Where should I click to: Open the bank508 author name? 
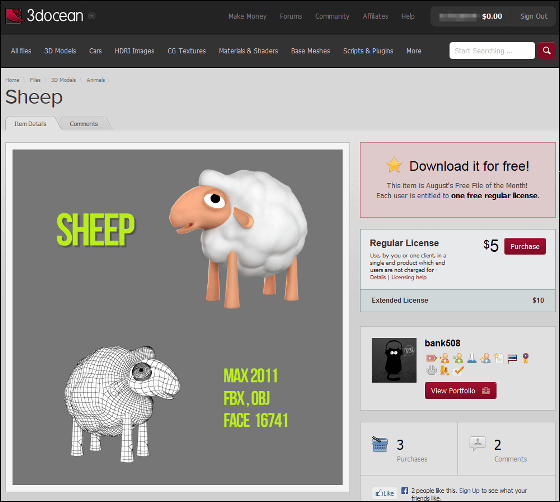[x=442, y=343]
